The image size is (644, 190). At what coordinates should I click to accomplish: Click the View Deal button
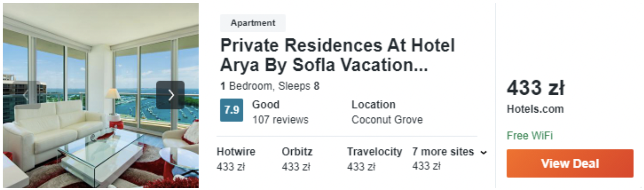[570, 163]
